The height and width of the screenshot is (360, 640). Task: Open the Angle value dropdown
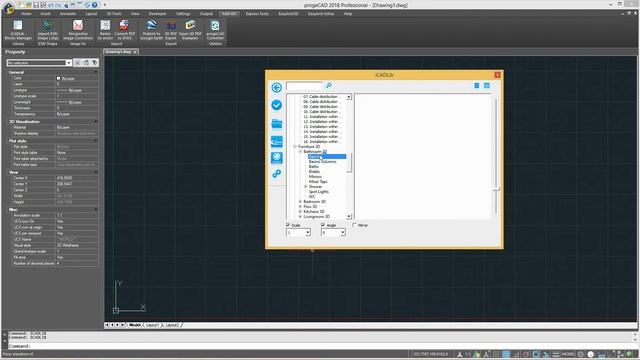(x=342, y=233)
